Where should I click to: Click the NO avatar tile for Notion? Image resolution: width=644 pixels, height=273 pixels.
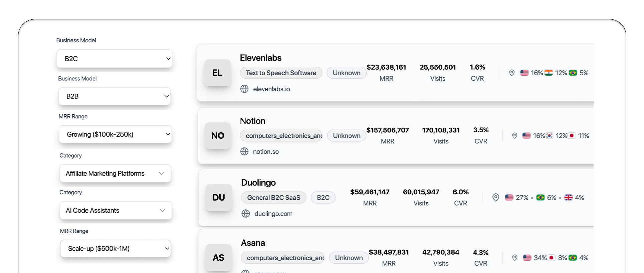point(218,136)
